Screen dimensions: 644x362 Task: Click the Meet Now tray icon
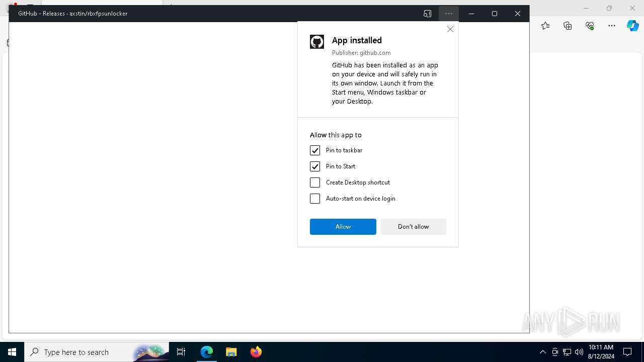pos(555,352)
